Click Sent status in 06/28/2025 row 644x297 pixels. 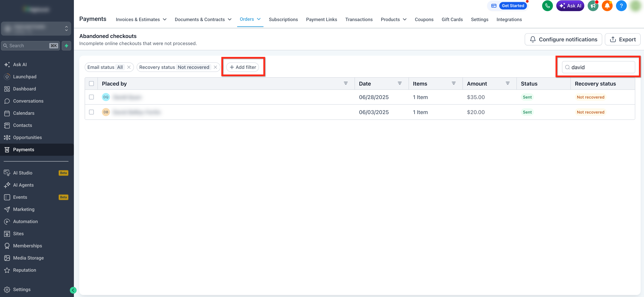(527, 97)
